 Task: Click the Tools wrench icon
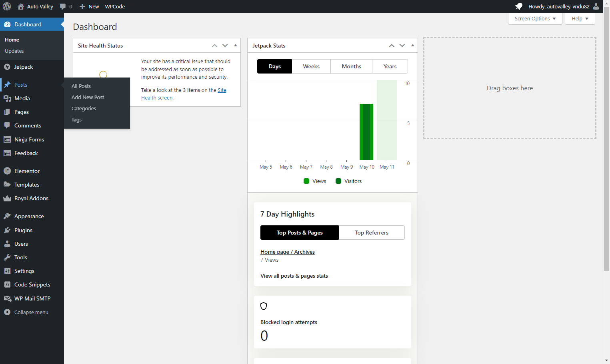(7, 257)
